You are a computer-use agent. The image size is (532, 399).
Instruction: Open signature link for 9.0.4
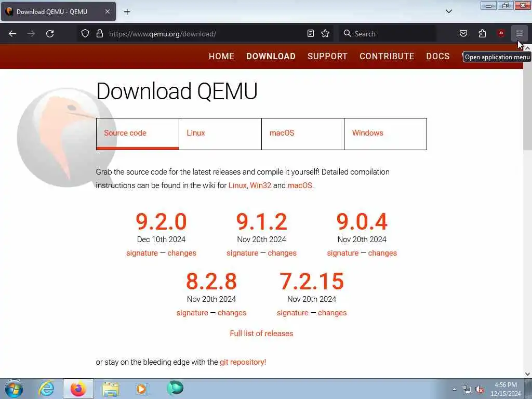[x=343, y=253]
